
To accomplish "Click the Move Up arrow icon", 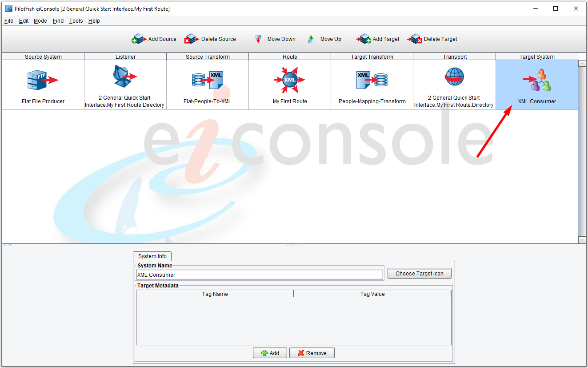I will tap(311, 39).
